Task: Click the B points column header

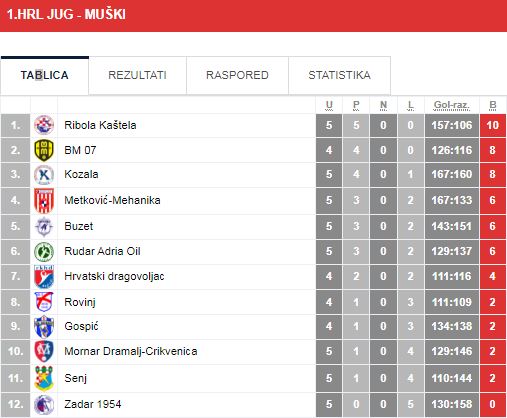Action: click(493, 105)
